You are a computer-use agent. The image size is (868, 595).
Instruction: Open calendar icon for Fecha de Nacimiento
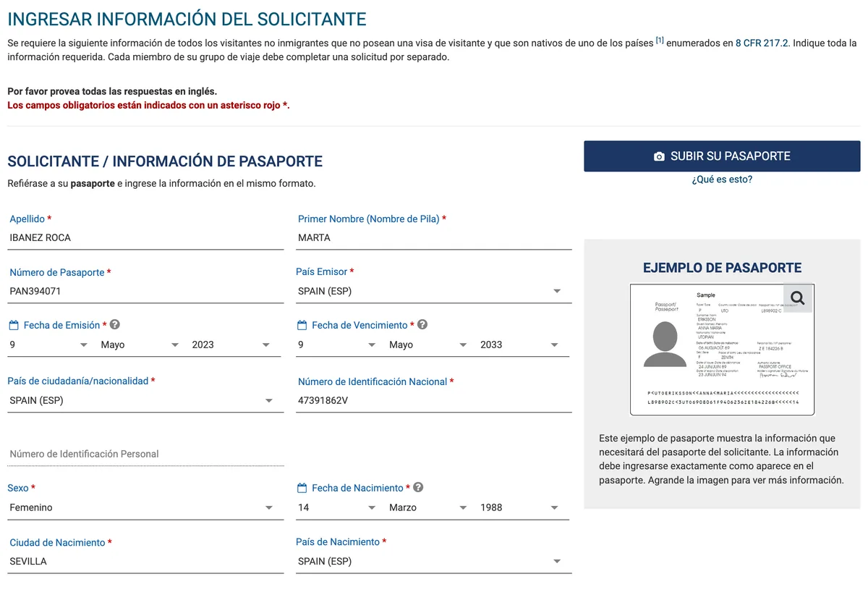click(x=302, y=488)
